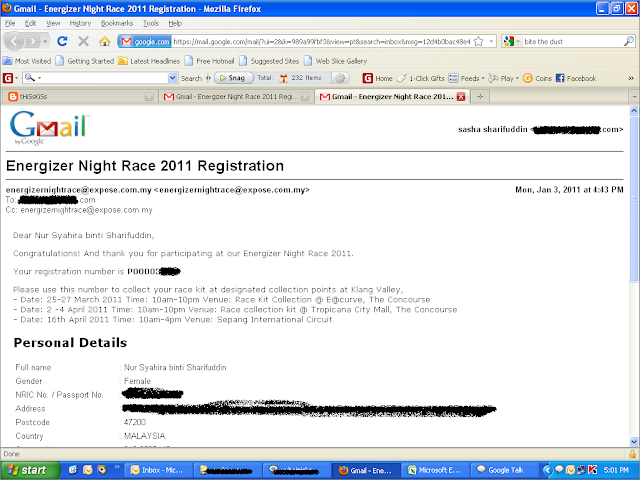Screen dimensions: 640x480
Task: Open the Home page icon
Action: click(104, 41)
